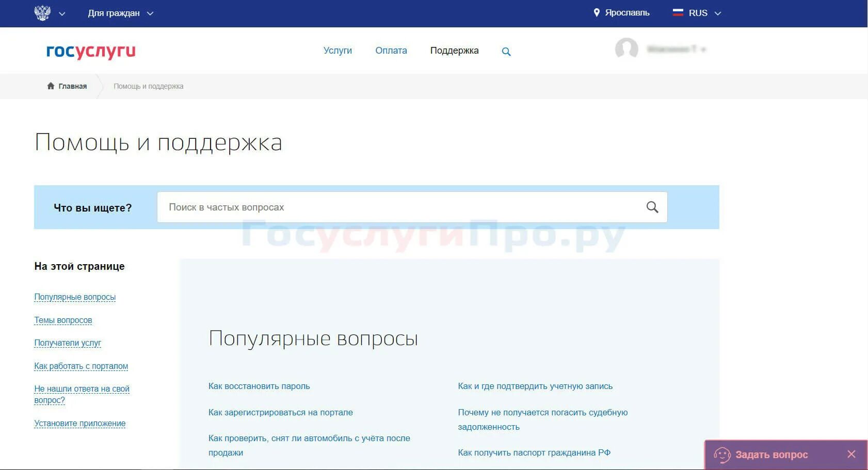This screenshot has width=868, height=470.
Task: Click the 'На этой странице' sidebar heading
Action: pyautogui.click(x=79, y=266)
